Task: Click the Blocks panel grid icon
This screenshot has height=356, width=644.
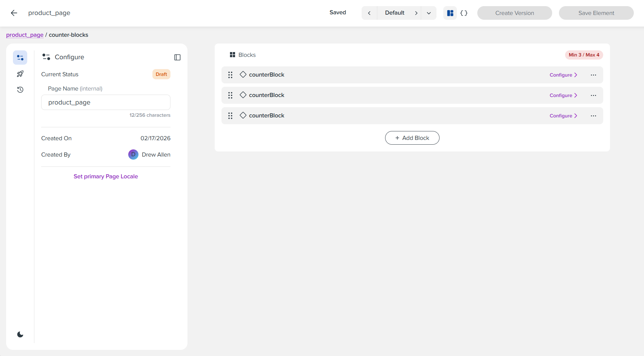Action: click(233, 54)
